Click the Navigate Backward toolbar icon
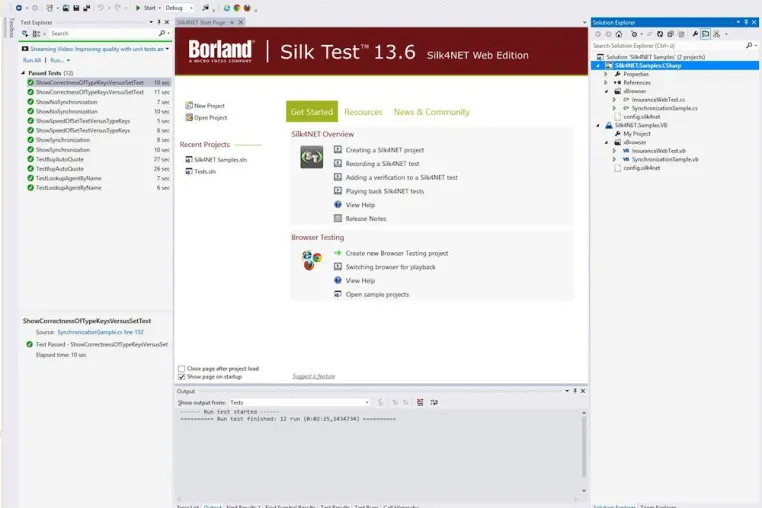 [19, 8]
